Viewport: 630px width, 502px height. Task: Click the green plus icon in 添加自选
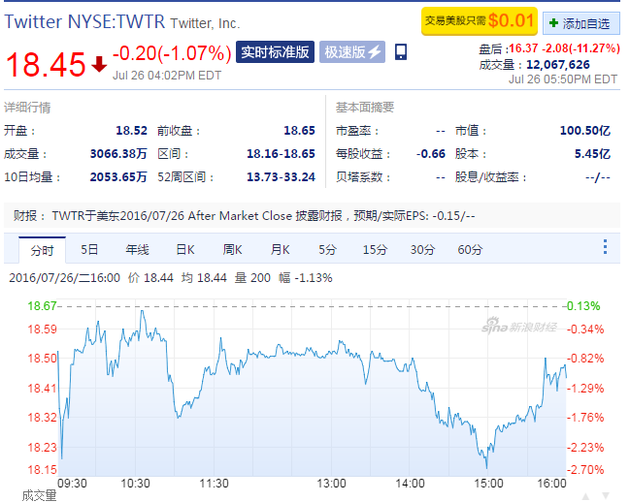click(554, 23)
